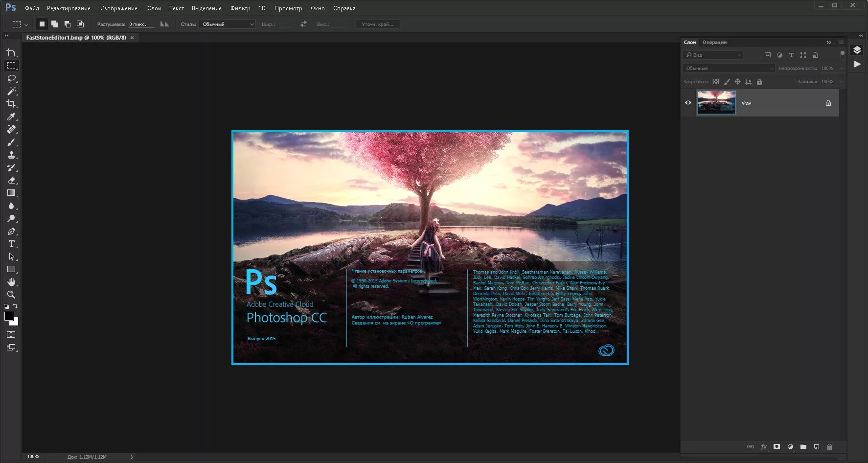
Task: Select the Eraser tool
Action: click(x=11, y=180)
